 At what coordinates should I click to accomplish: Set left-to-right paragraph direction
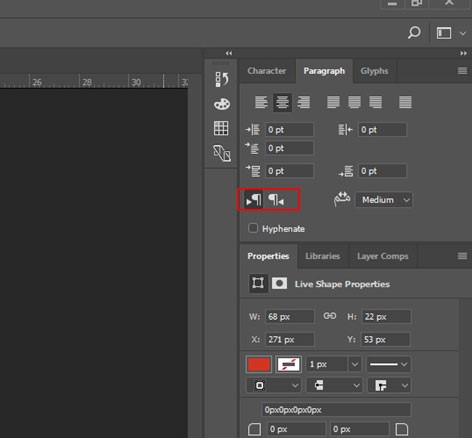[254, 200]
